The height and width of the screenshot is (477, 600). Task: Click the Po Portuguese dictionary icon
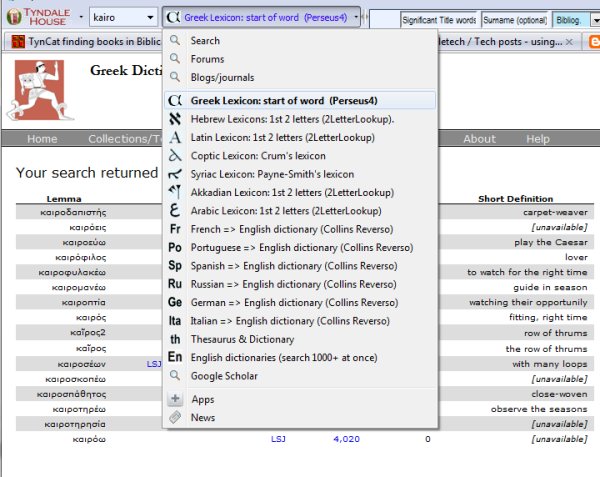click(175, 247)
